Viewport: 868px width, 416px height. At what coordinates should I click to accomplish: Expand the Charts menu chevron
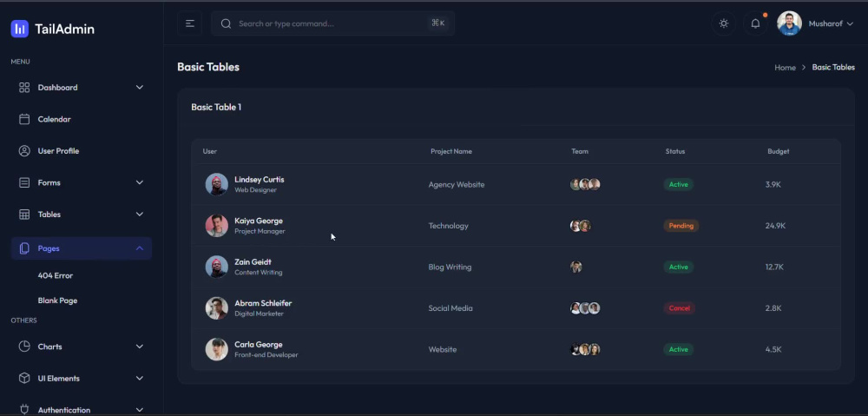pos(140,347)
